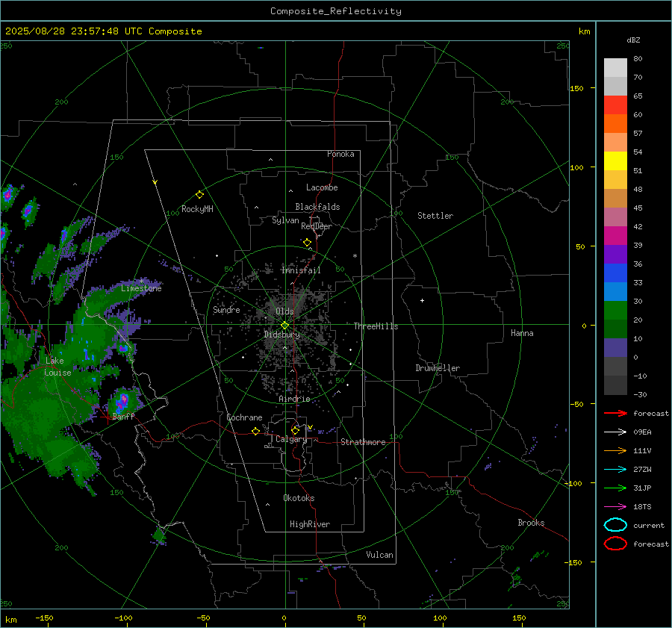This screenshot has height=628, width=672.
Task: Select the white 09EA arrow legend icon
Action: tap(615, 432)
